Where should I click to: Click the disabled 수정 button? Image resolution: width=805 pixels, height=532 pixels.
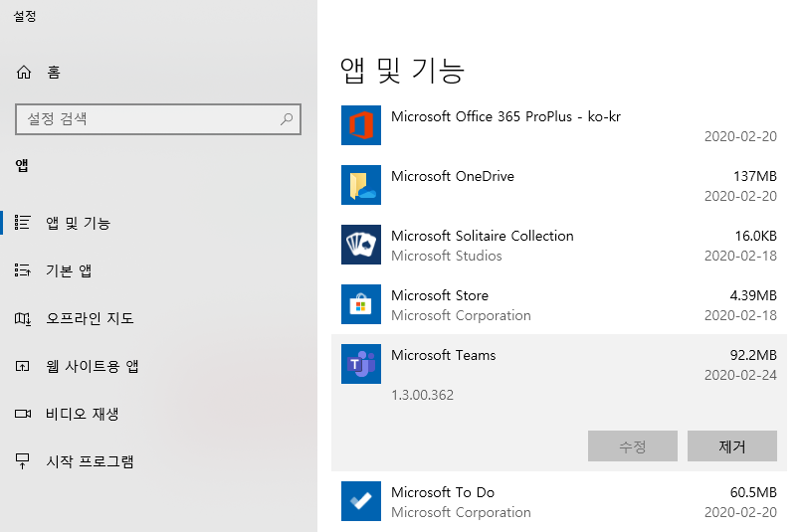coord(633,445)
